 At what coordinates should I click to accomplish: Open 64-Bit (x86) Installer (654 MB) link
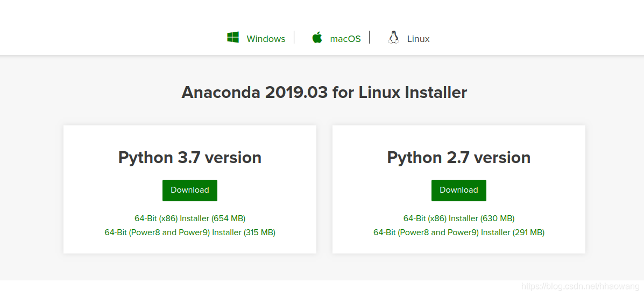pos(190,219)
